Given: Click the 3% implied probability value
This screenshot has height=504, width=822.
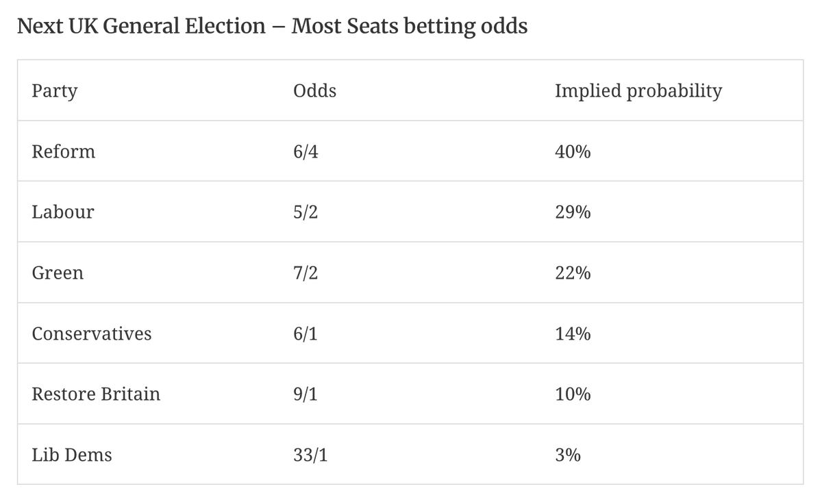Looking at the screenshot, I should (568, 455).
